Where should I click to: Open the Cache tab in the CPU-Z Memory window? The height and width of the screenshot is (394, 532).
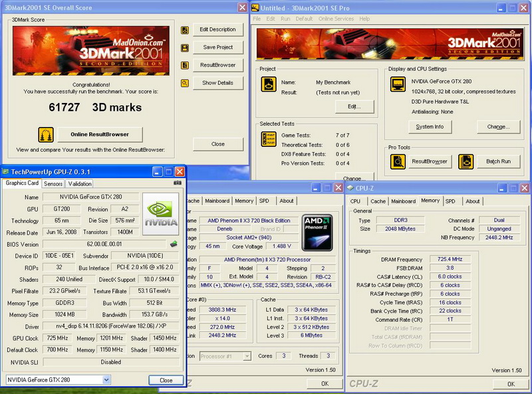378,201
